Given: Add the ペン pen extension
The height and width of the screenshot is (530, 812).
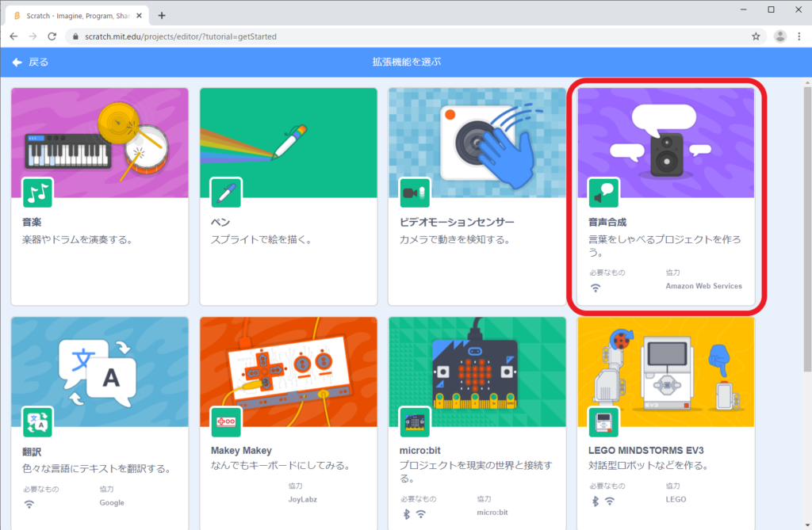Looking at the screenshot, I should [289, 196].
